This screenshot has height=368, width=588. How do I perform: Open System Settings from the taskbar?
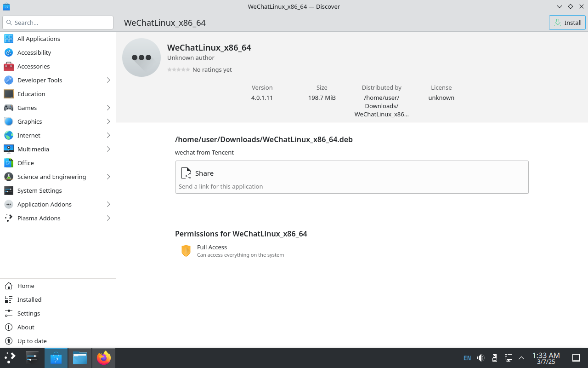click(32, 357)
